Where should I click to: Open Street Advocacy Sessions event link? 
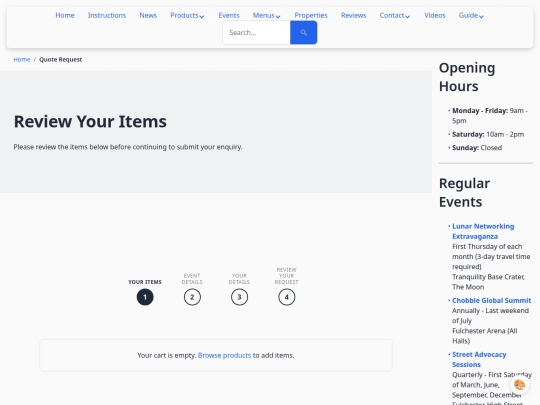[x=479, y=360]
